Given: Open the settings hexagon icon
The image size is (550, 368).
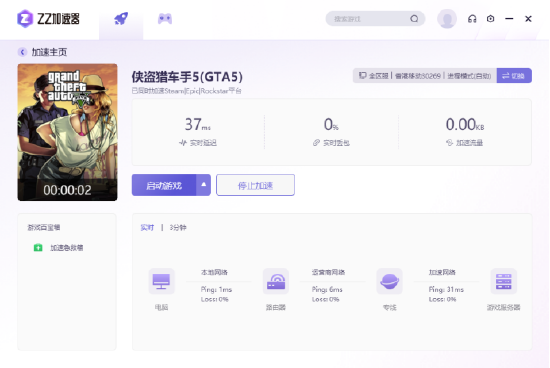Looking at the screenshot, I should tap(490, 19).
